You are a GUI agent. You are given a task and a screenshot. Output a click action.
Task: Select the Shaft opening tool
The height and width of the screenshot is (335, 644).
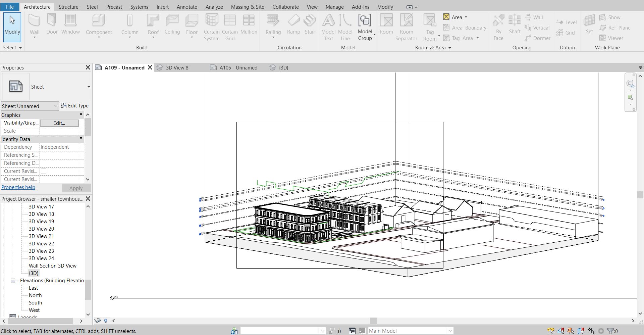515,25
